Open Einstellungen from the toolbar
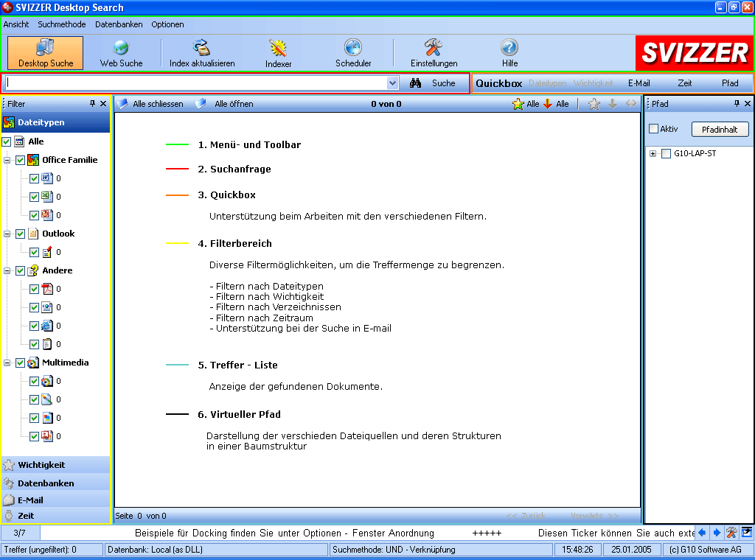The width and height of the screenshot is (755, 560). coord(434,53)
